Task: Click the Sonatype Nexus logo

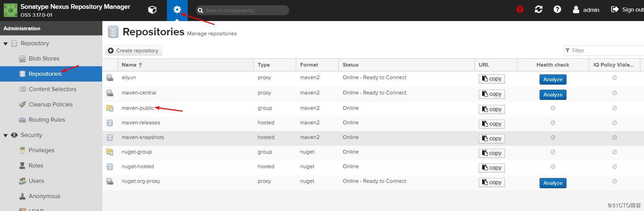Action: tap(11, 10)
